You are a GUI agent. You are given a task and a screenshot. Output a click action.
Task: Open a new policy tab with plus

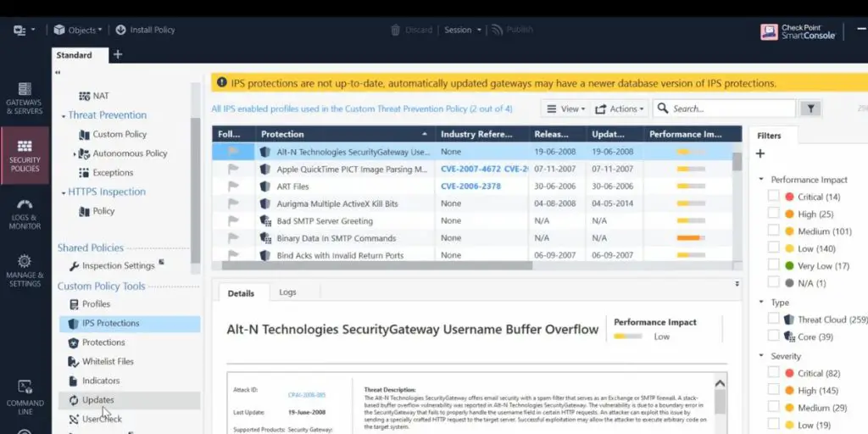(117, 54)
